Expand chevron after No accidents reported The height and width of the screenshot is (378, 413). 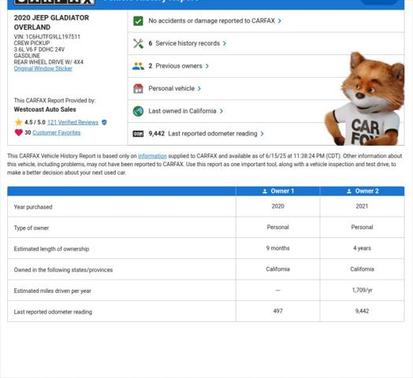click(279, 21)
